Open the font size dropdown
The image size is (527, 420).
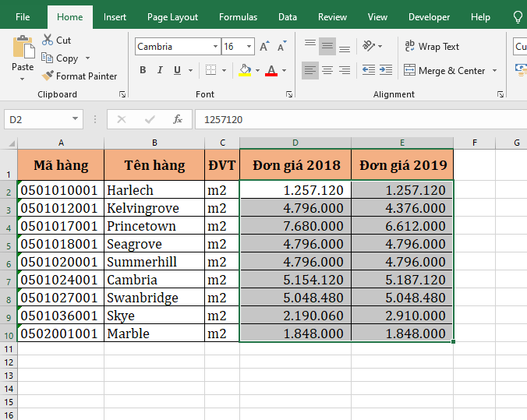pos(249,47)
